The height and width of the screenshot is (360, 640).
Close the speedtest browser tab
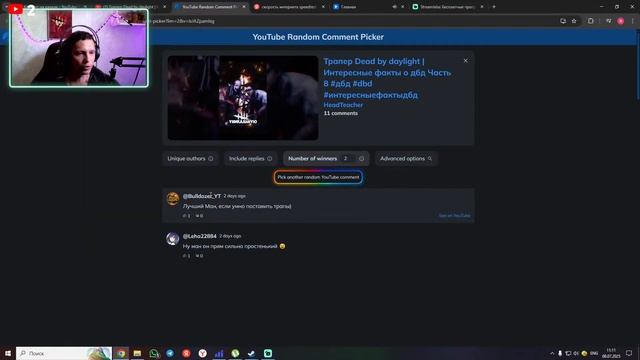323,7
